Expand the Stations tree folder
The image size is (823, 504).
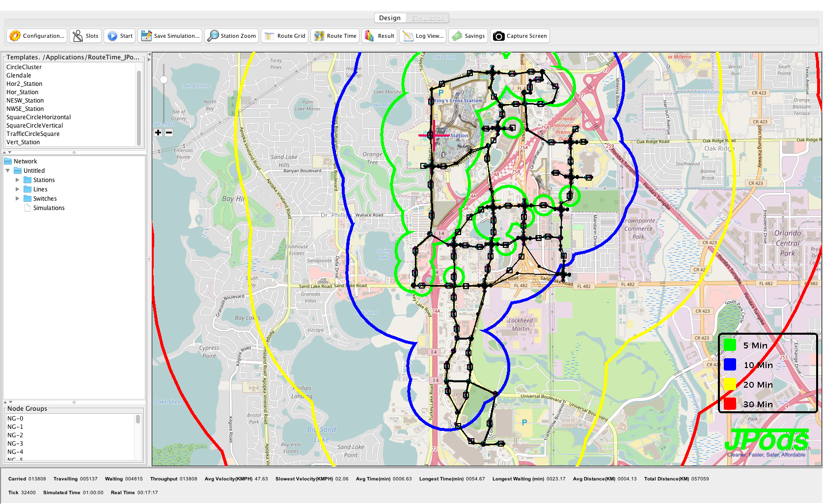pos(18,180)
